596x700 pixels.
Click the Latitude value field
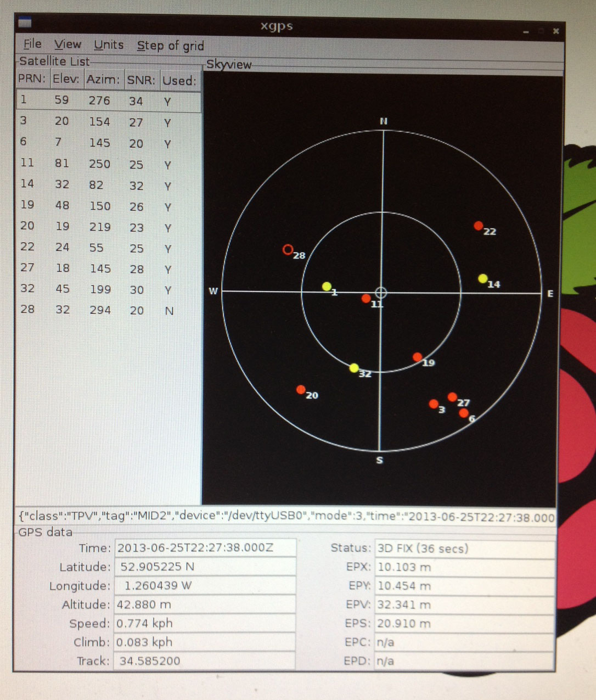205,567
